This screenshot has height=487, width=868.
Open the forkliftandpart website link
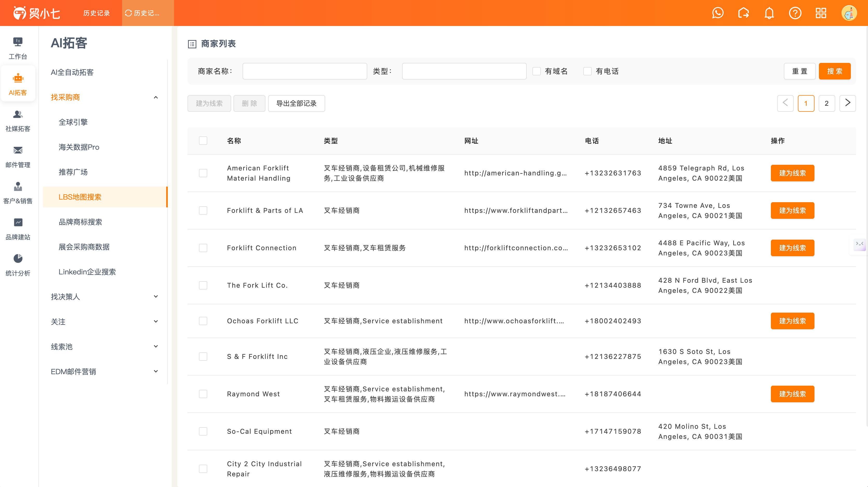click(x=516, y=210)
